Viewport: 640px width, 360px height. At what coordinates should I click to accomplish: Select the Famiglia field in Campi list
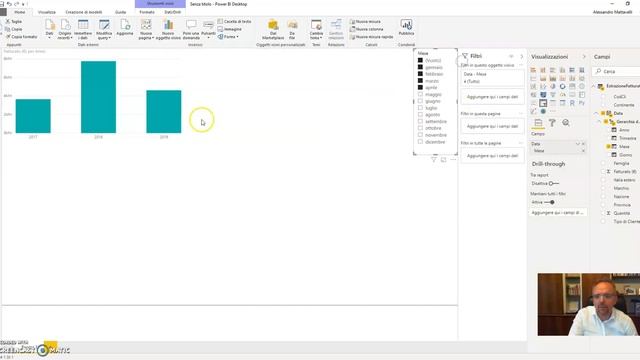click(x=621, y=163)
